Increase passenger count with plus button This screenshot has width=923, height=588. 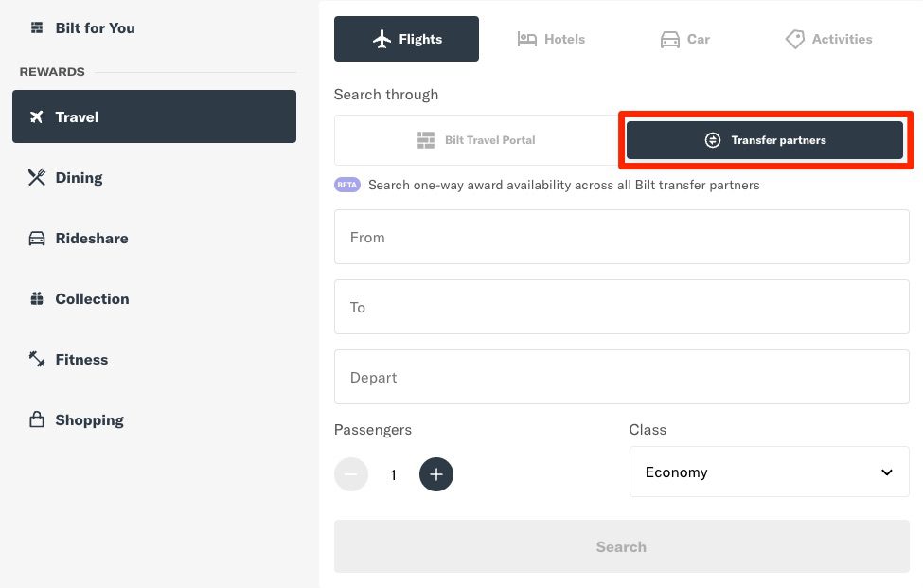point(436,474)
